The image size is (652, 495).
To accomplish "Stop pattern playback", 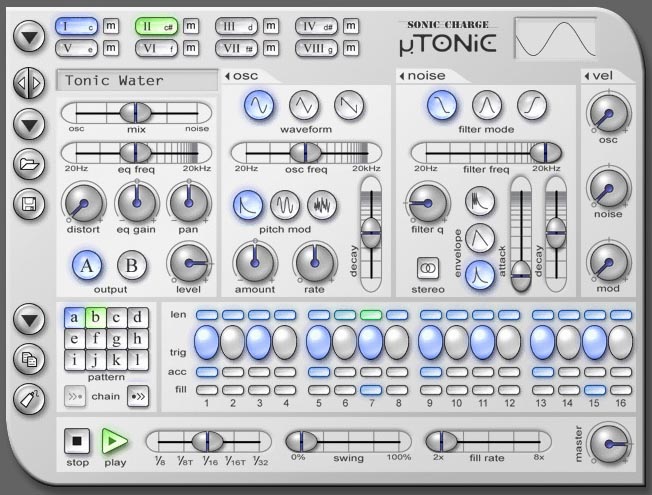I will (77, 441).
